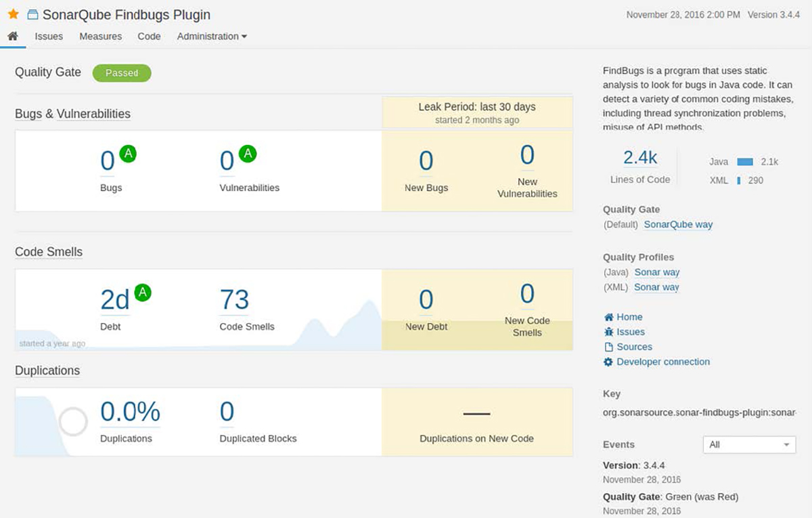Click the A rating badge beside Debt
812x518 pixels.
143,293
